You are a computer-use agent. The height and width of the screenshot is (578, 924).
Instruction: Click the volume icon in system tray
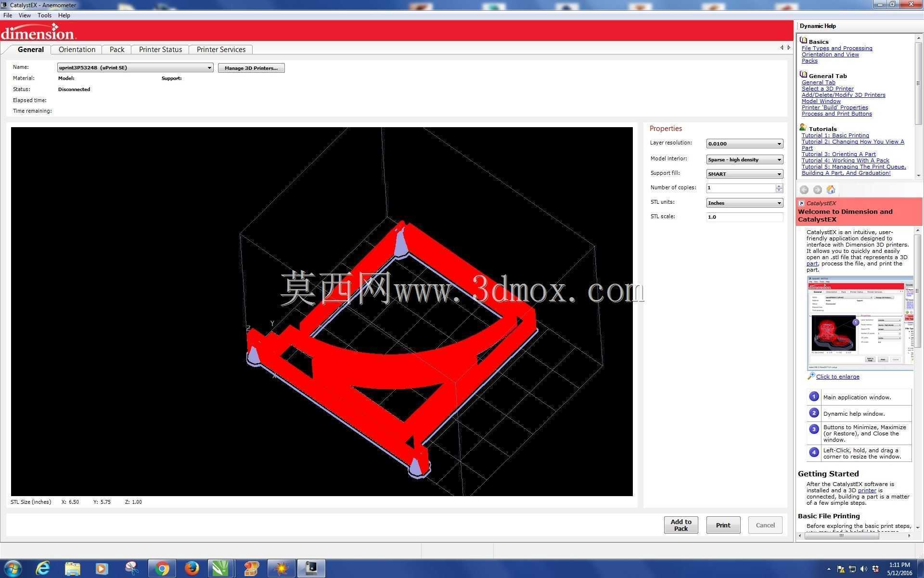(864, 569)
